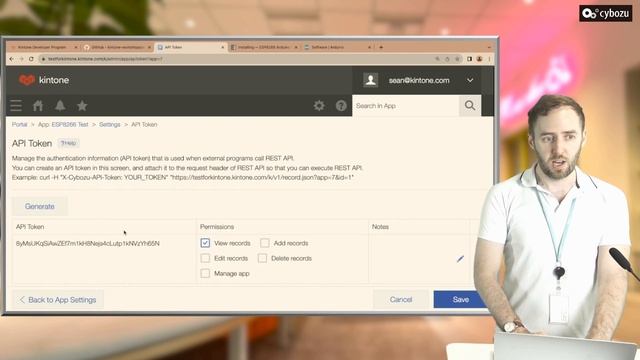The width and height of the screenshot is (640, 360).
Task: Click the kintone logo
Action: tap(44, 80)
